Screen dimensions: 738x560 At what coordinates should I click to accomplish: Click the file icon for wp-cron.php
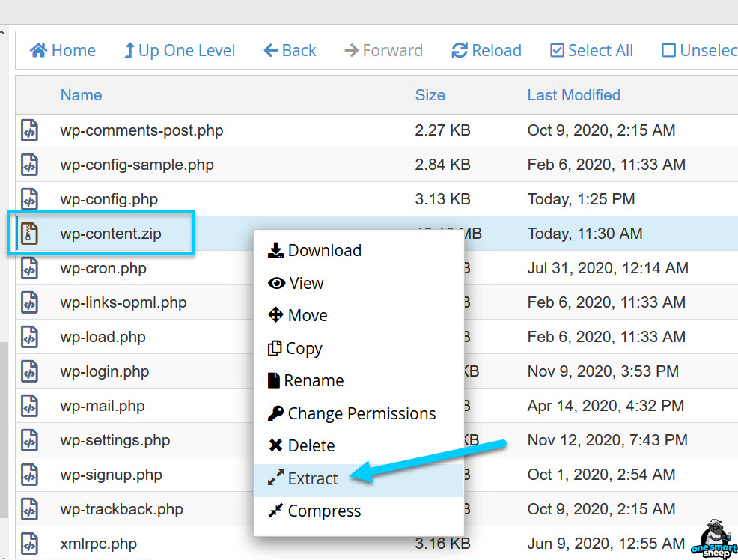(29, 268)
